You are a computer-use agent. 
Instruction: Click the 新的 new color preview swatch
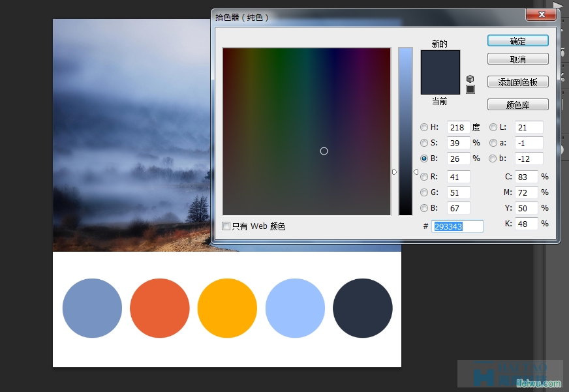(440, 61)
